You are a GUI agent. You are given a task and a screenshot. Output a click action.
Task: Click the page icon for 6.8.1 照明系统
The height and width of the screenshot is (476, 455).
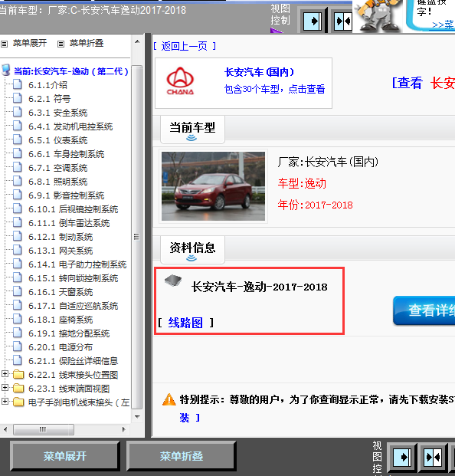point(18,181)
